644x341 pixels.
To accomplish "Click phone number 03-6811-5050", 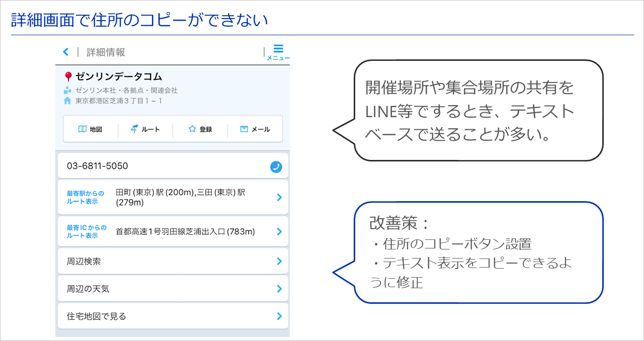I will point(97,166).
